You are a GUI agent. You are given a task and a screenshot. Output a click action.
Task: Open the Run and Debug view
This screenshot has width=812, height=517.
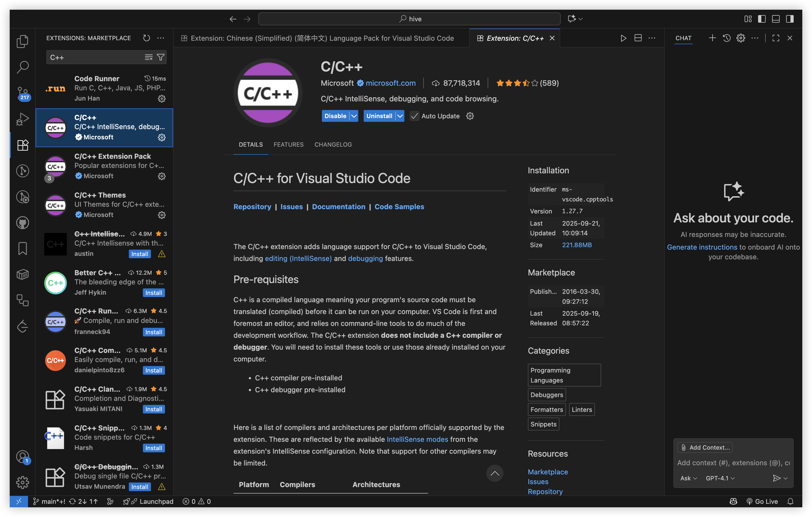point(22,119)
